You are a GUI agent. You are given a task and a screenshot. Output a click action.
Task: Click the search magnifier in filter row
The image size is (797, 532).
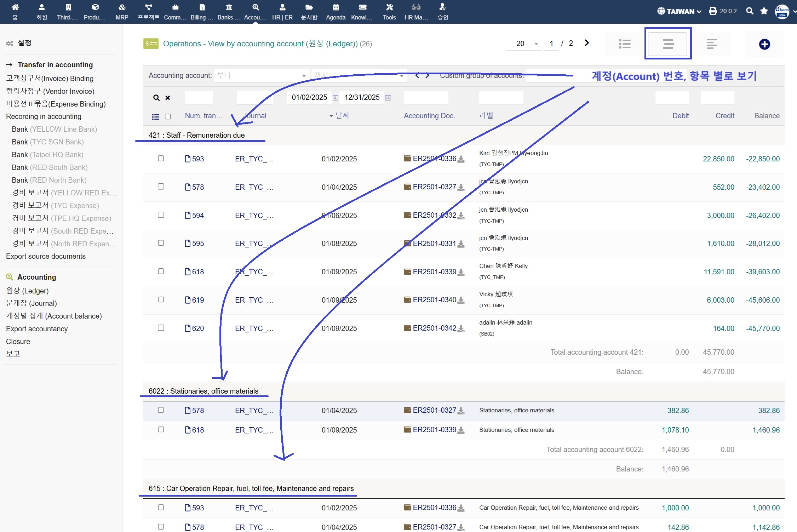(x=156, y=98)
